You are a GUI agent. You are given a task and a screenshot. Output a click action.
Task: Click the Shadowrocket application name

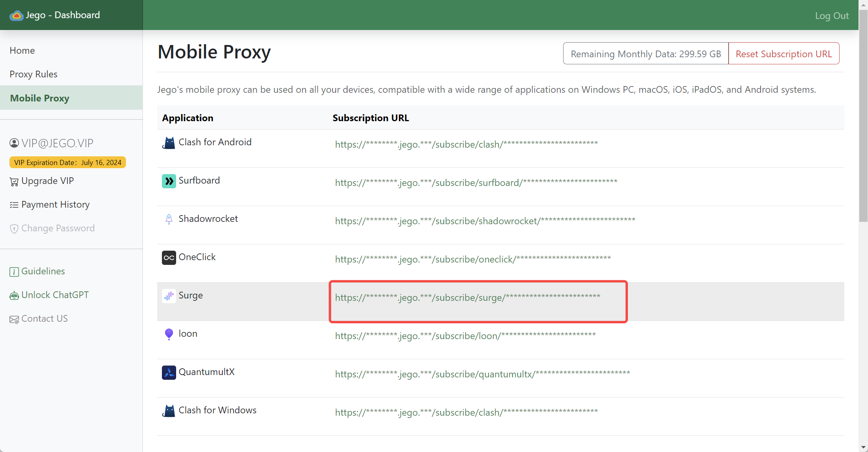[x=208, y=219]
